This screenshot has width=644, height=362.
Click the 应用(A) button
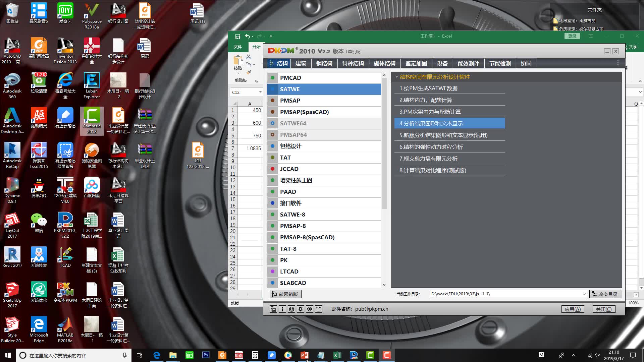[x=573, y=309]
